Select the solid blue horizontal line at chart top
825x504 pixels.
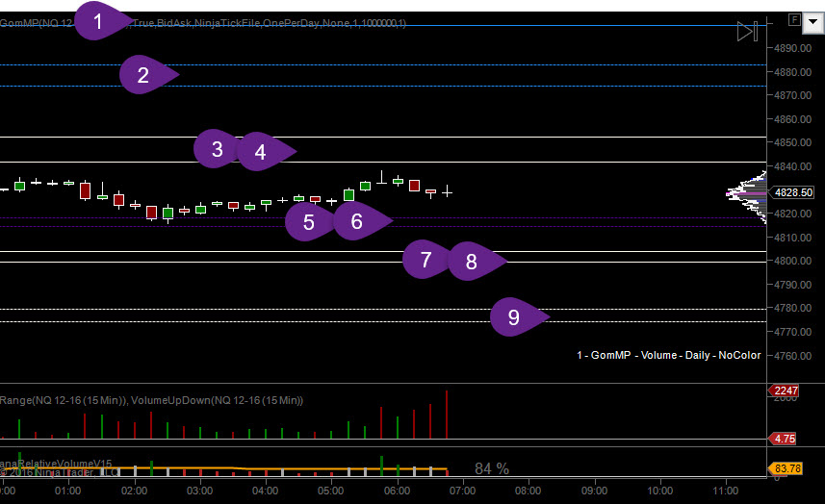pos(383,25)
